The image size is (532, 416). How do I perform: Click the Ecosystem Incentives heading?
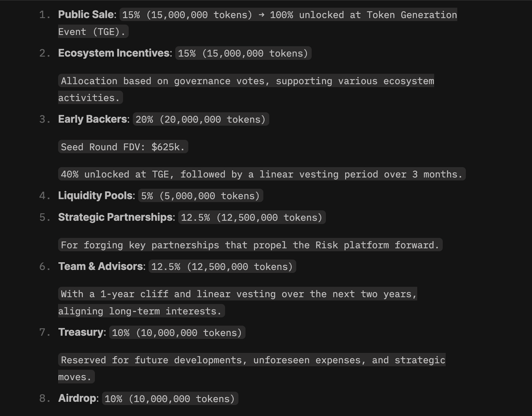(114, 53)
